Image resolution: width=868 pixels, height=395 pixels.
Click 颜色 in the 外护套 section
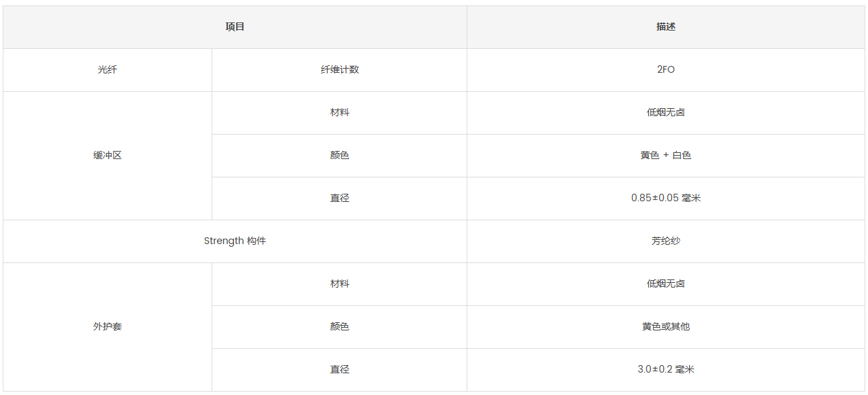click(x=339, y=327)
